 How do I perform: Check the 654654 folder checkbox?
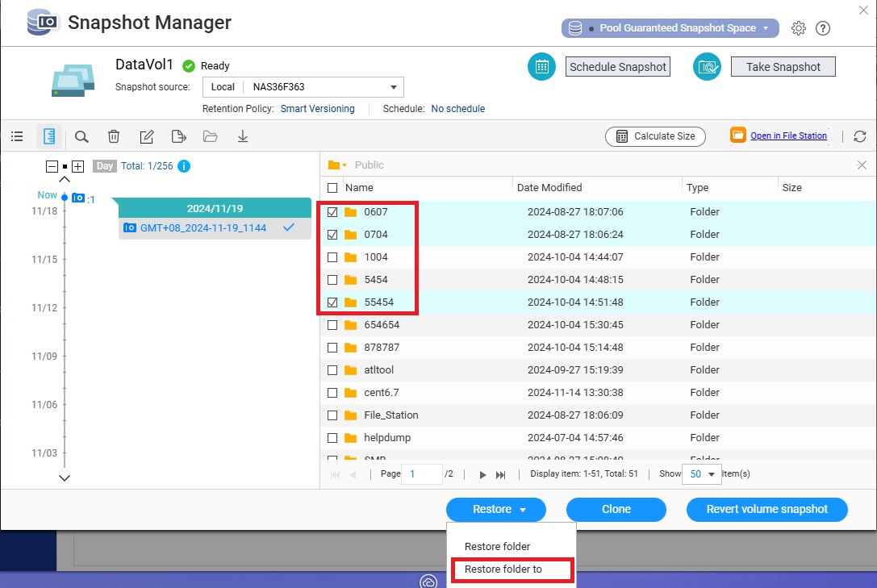[x=332, y=325]
